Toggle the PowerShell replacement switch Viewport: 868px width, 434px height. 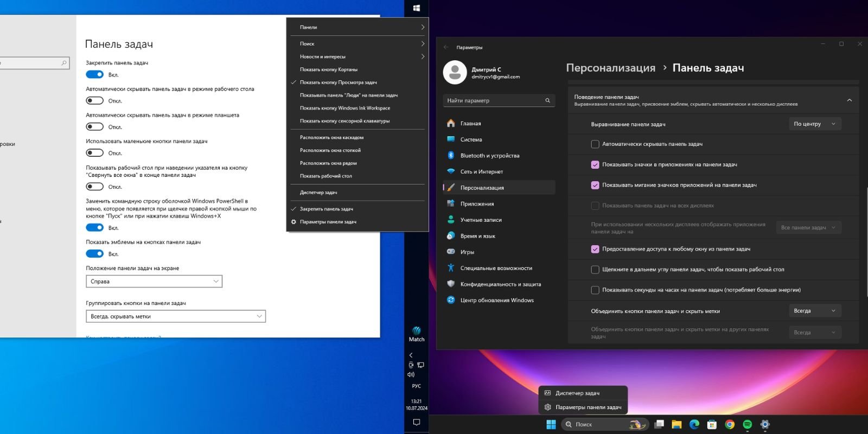(x=94, y=227)
